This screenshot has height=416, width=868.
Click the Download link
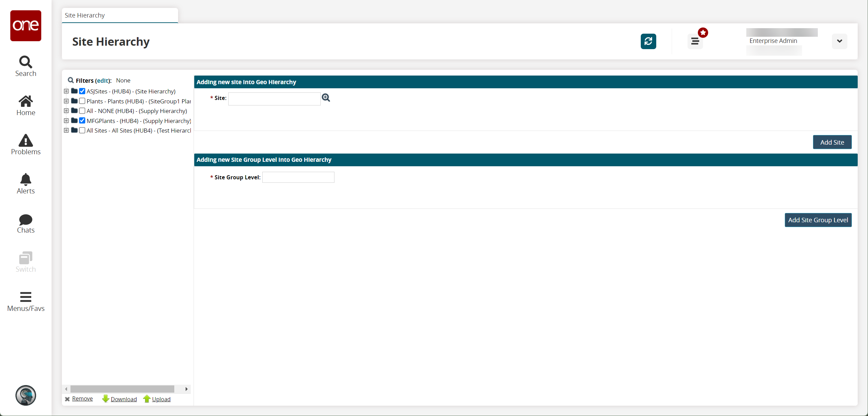(x=123, y=398)
